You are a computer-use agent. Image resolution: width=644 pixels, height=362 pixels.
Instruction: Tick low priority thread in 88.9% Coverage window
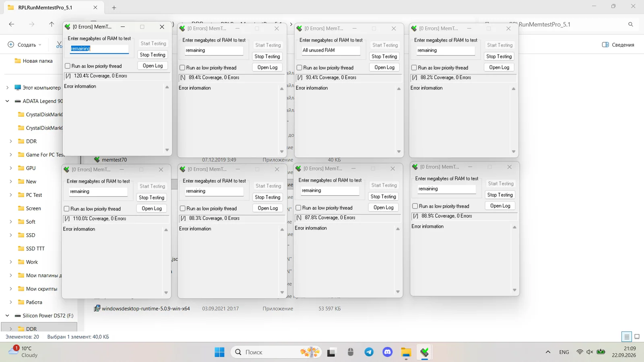pyautogui.click(x=415, y=206)
